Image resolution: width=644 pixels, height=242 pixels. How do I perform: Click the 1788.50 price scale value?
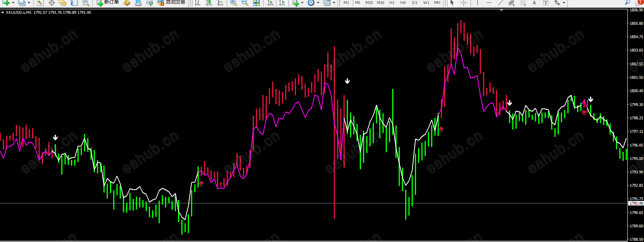tap(636, 240)
